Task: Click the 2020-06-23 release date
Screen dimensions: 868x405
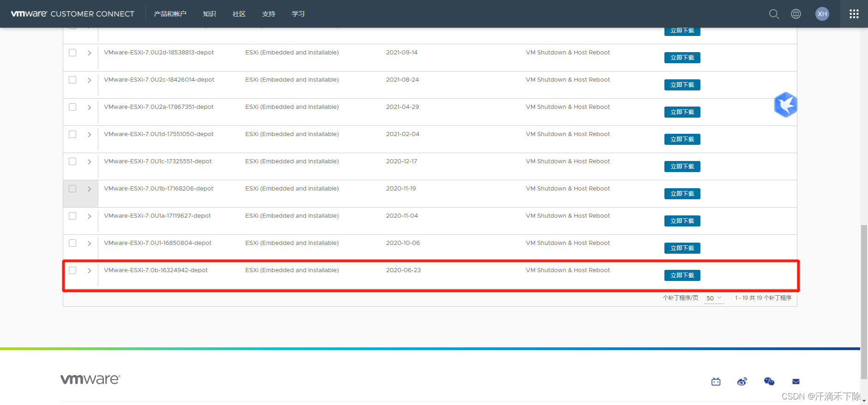Action: pos(404,270)
